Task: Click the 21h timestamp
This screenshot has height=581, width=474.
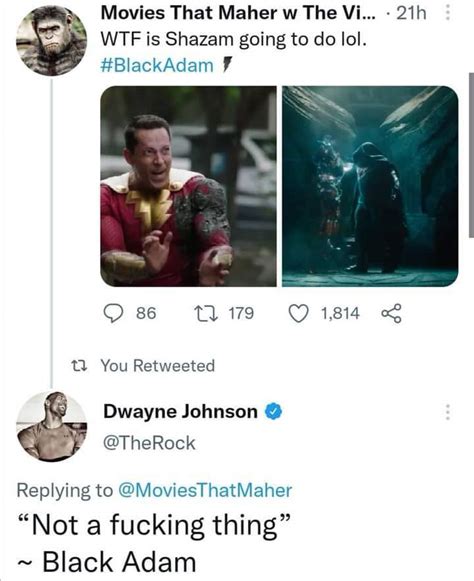Action: pyautogui.click(x=411, y=14)
